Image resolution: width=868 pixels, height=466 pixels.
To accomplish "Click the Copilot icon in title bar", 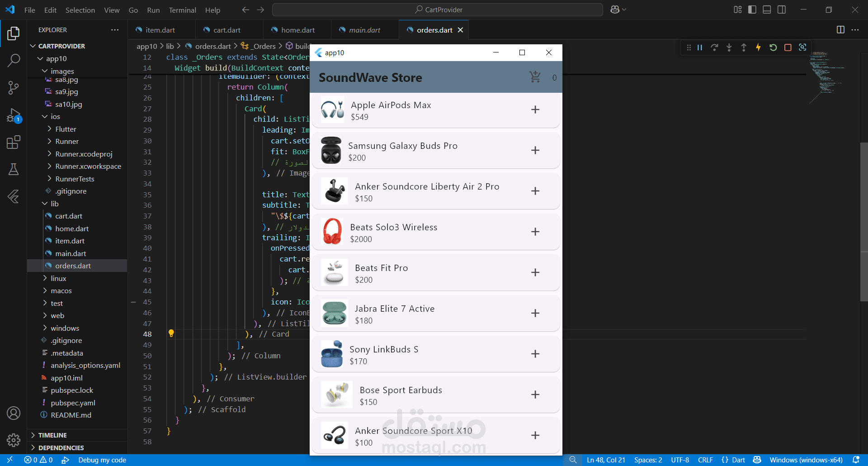I will pos(615,10).
